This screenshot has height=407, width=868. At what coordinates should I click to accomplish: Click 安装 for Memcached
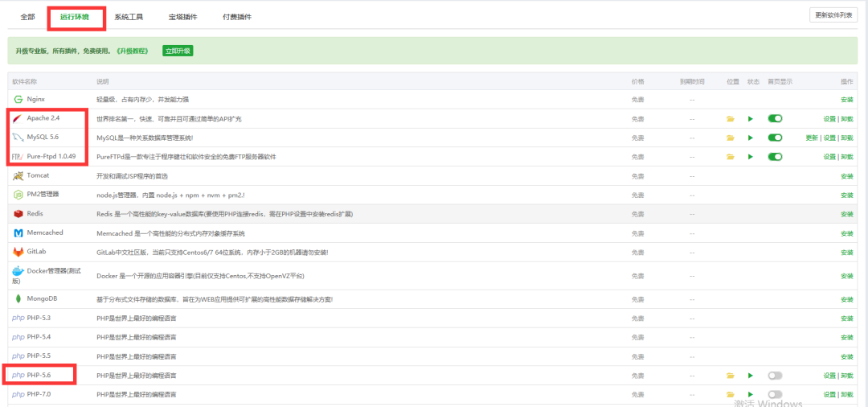pyautogui.click(x=847, y=234)
